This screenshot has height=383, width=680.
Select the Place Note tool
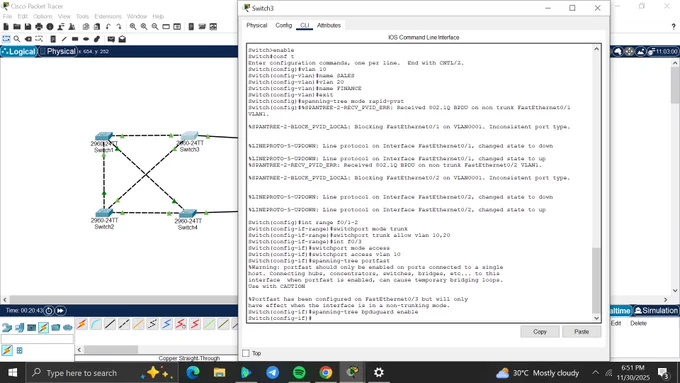pos(53,39)
